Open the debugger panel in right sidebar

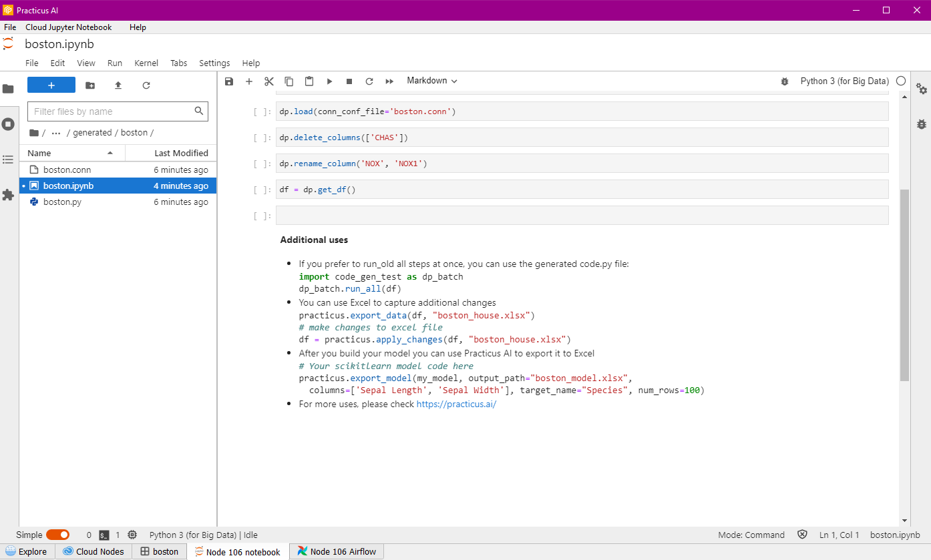(922, 124)
